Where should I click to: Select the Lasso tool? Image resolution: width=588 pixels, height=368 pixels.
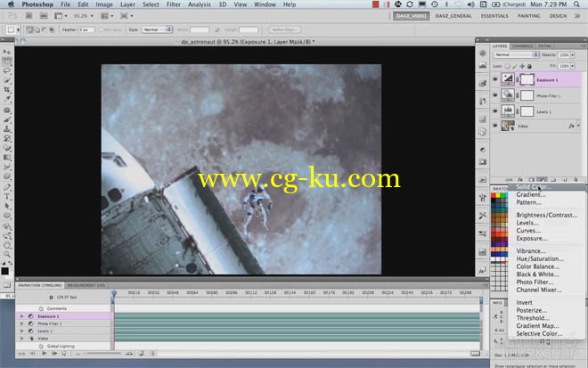point(7,71)
